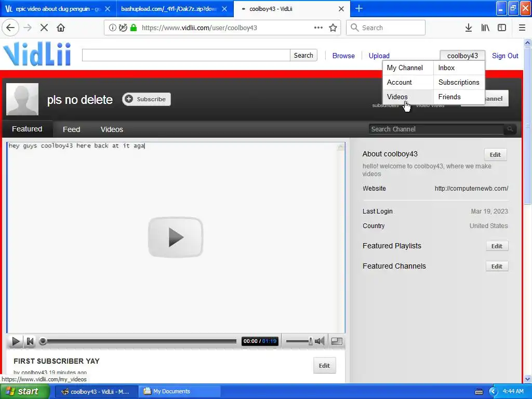The image size is (532, 399).
Task: Open the computernewb.com website link
Action: 471,188
